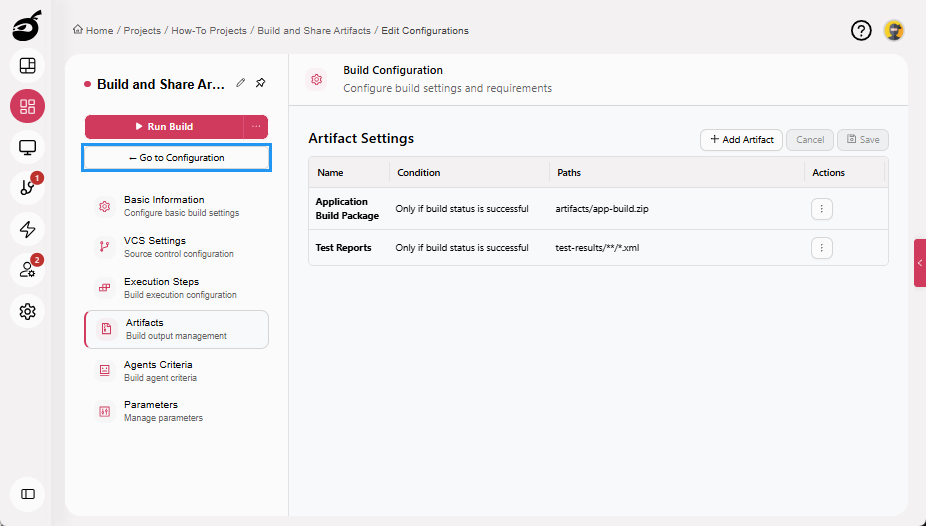Open the Basic Information section
926x526 pixels.
177,206
